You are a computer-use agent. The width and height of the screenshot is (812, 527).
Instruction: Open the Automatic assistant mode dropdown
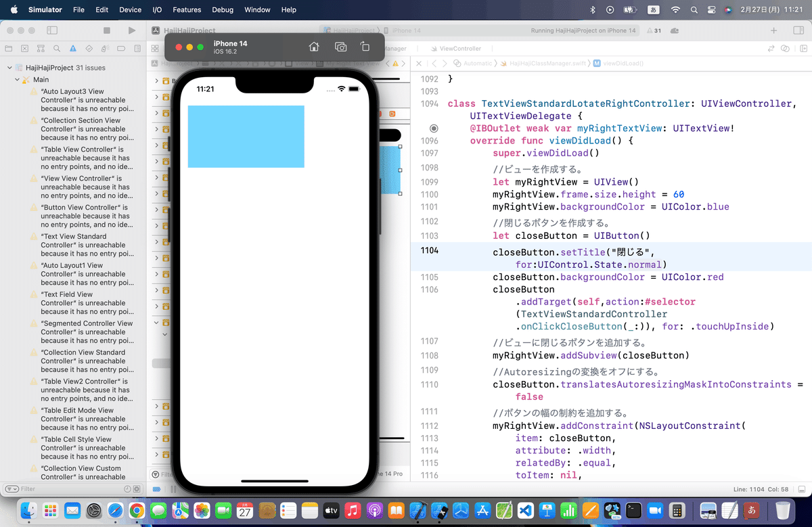473,63
